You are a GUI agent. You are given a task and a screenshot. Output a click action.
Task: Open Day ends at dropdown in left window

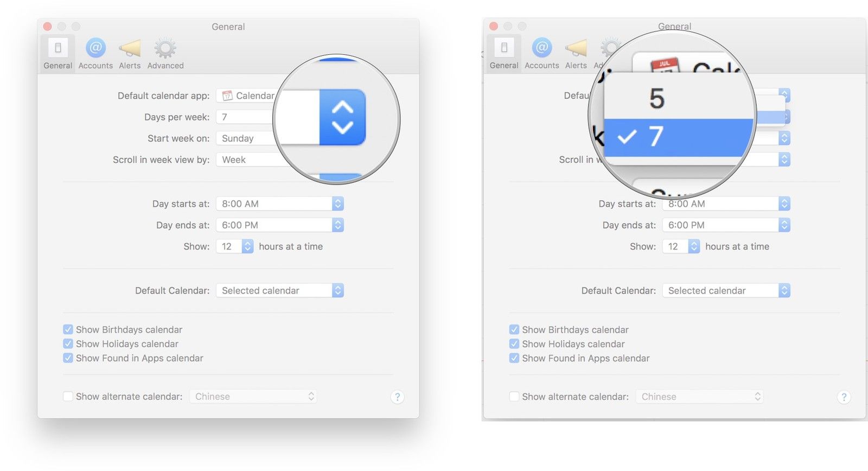(337, 225)
